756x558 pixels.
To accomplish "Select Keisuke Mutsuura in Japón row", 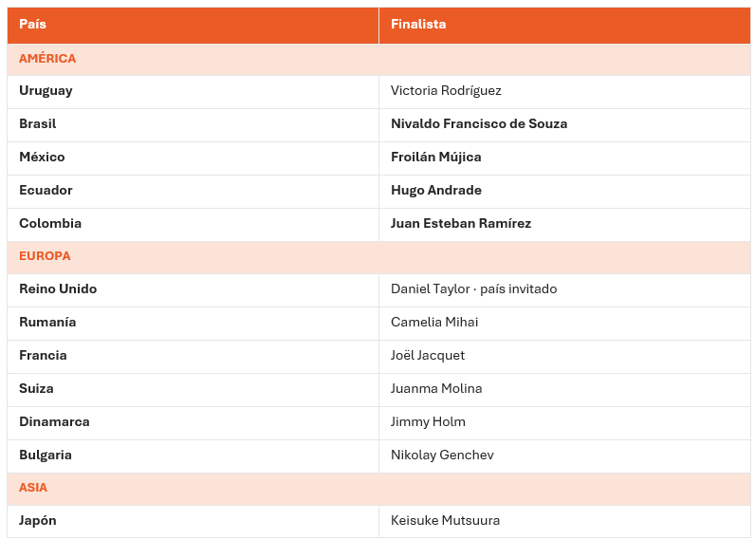I will (x=445, y=520).
